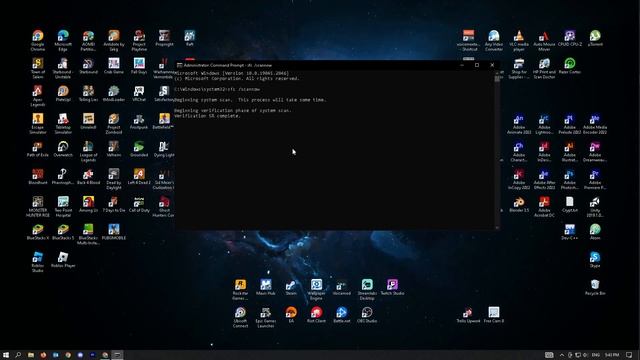Open taskbar search magnifier
The height and width of the screenshot is (360, 640).
pos(18,355)
